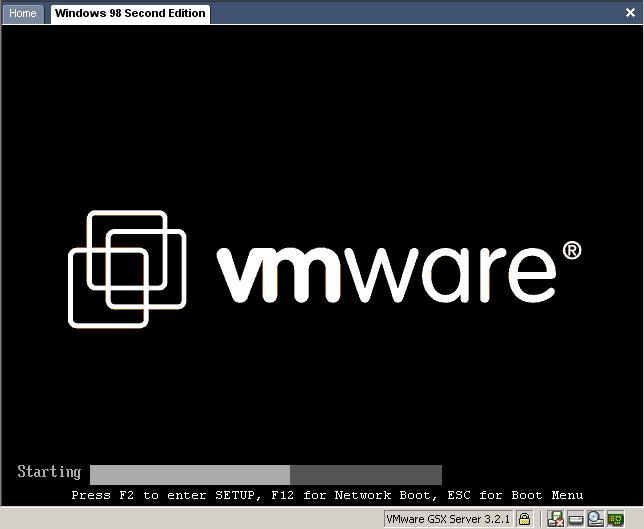This screenshot has width=644, height=529.
Task: Click the VMware boot logo screen
Action: tap(324, 269)
